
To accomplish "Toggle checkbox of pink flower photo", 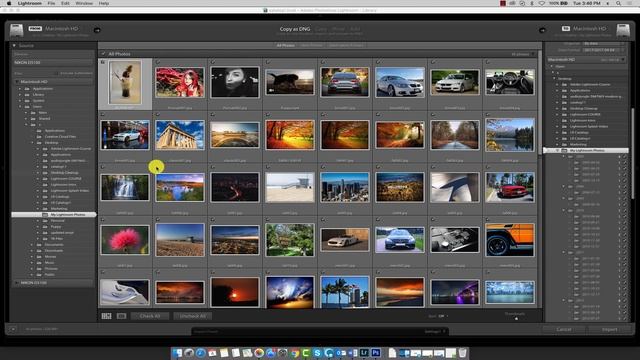I will pos(103,220).
